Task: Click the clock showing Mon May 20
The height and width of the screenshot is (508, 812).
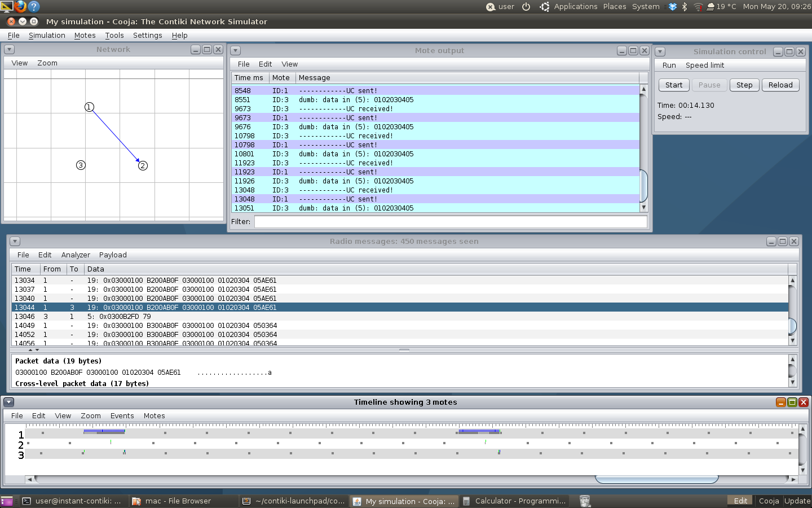Action: [777, 7]
